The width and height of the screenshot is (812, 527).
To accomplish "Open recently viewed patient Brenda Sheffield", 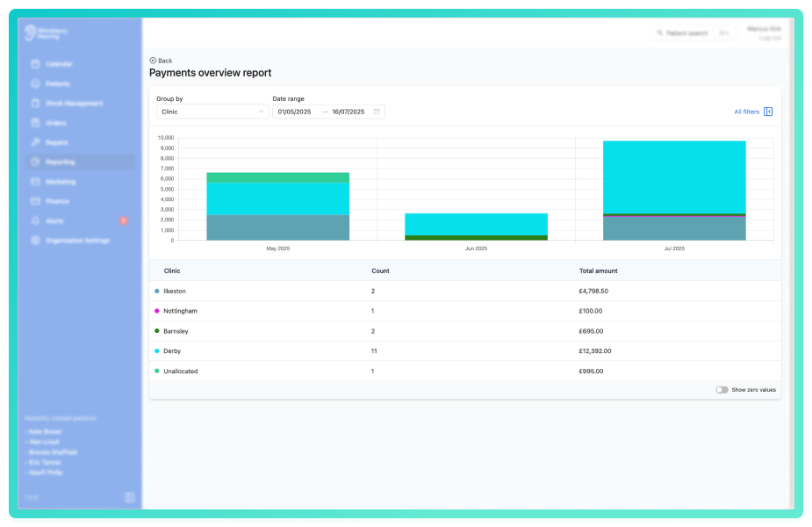I will (x=53, y=451).
